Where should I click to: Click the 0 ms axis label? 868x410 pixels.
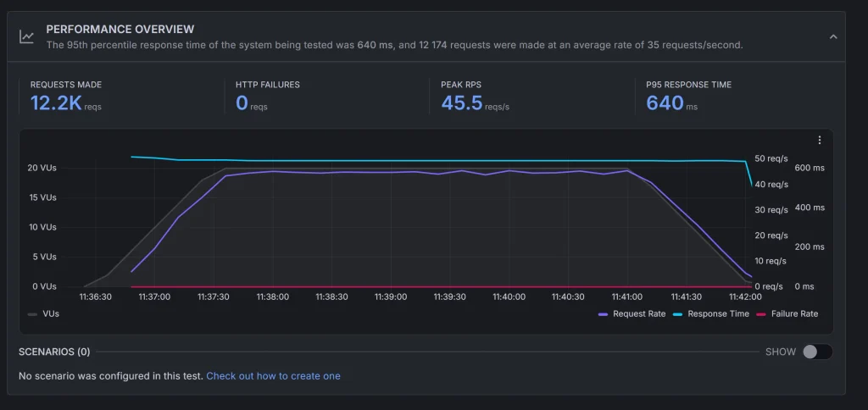pos(804,286)
